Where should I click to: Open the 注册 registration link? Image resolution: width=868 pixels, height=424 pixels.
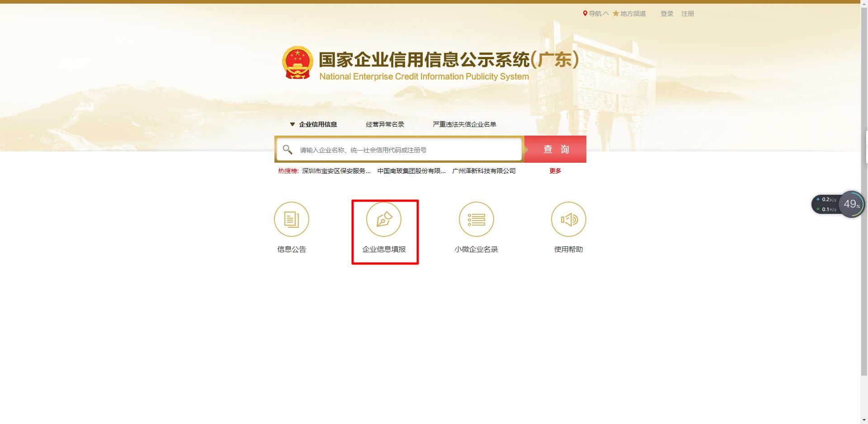[688, 14]
